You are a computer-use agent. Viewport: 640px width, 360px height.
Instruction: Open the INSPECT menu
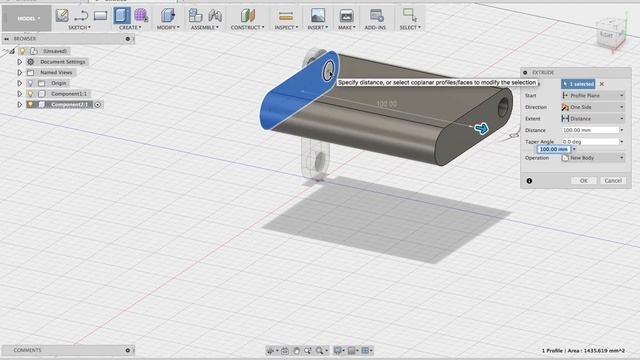286,27
